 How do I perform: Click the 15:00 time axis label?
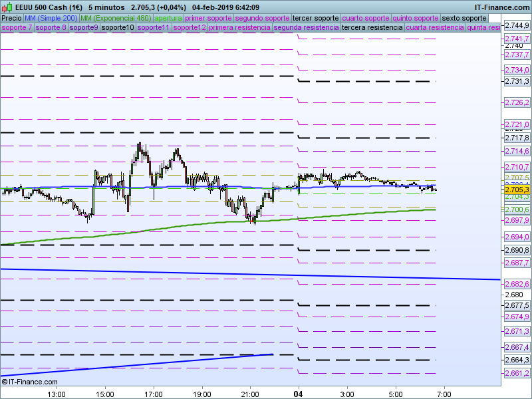pyautogui.click(x=105, y=394)
